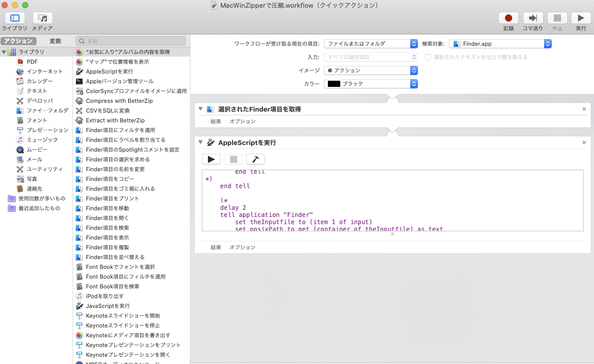
Task: Select Finder項目をコピー action
Action: 110,179
